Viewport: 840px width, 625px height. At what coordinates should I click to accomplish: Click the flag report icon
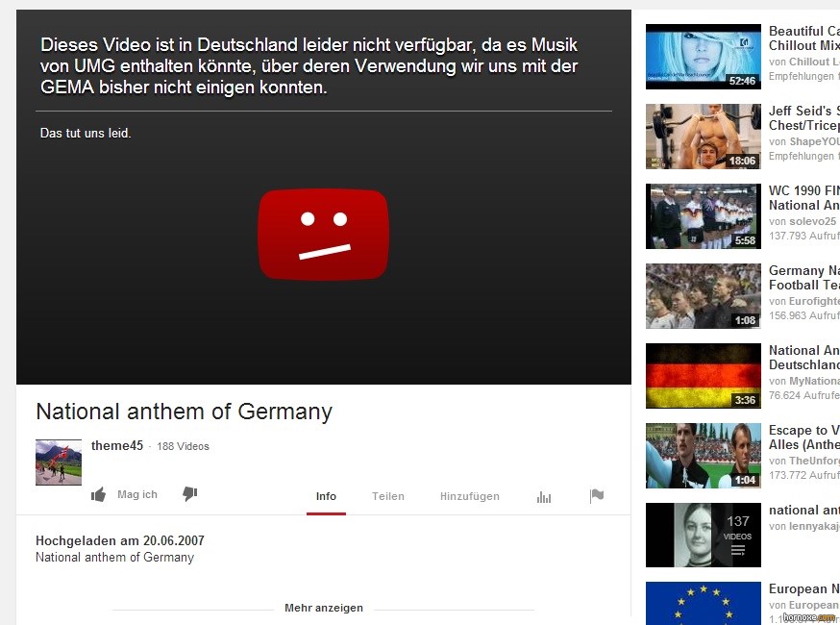coord(597,496)
